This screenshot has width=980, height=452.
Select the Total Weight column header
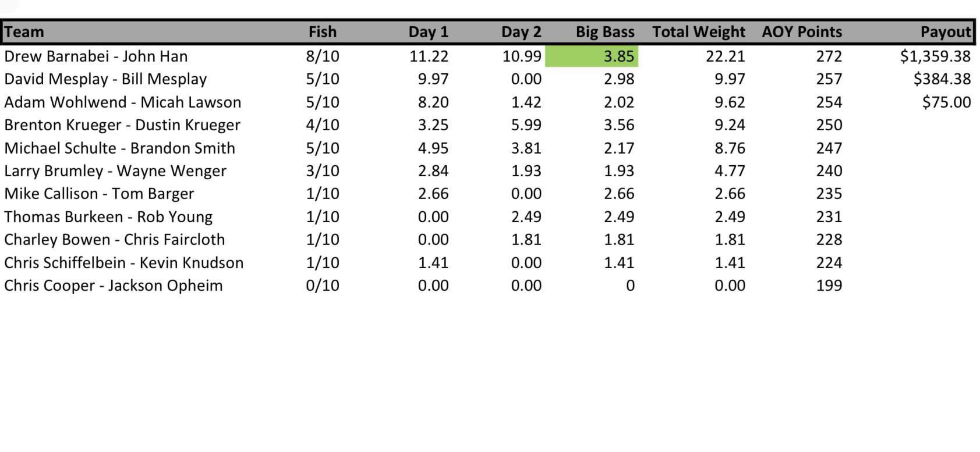(x=698, y=32)
